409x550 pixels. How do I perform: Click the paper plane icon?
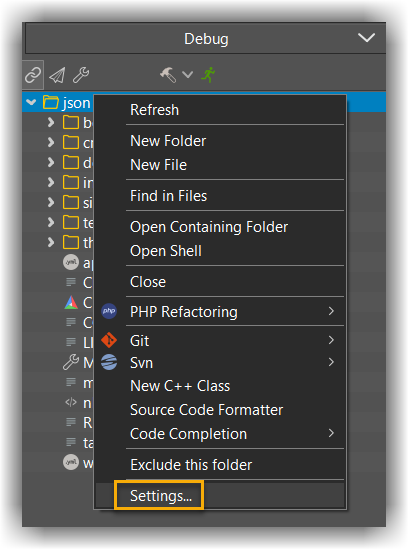(57, 75)
